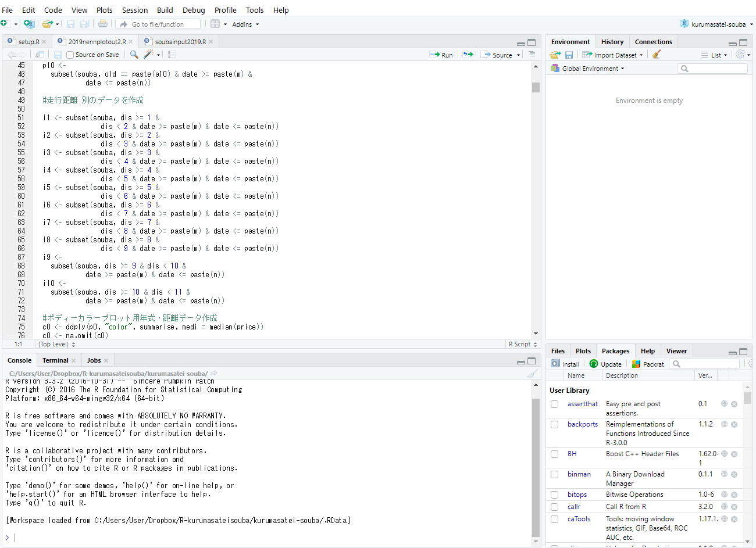Save the workspace in the Environment pane

pyautogui.click(x=569, y=55)
